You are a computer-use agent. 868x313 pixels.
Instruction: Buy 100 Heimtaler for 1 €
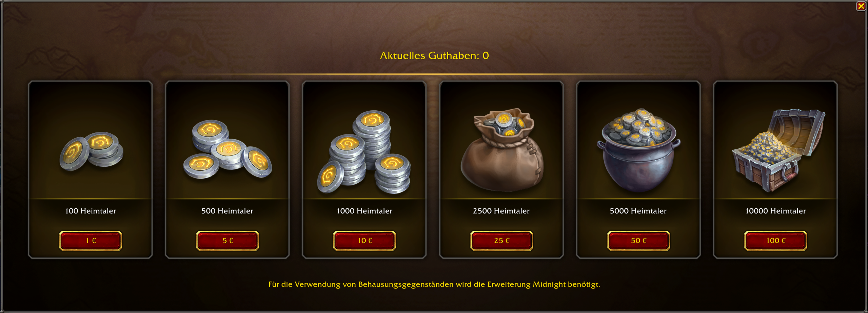coord(91,241)
